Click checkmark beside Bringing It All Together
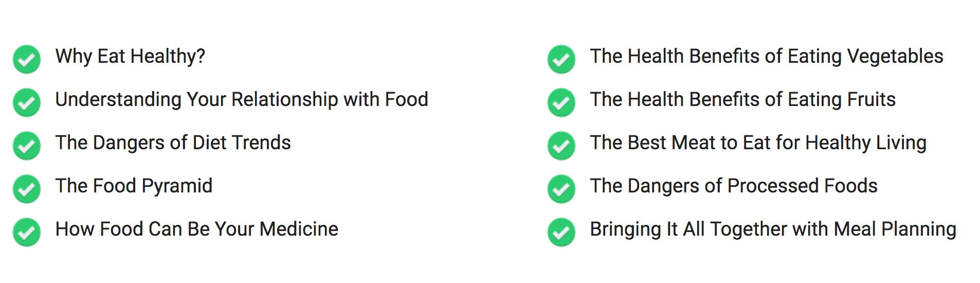Screen dimensions: 980x283 point(561,232)
